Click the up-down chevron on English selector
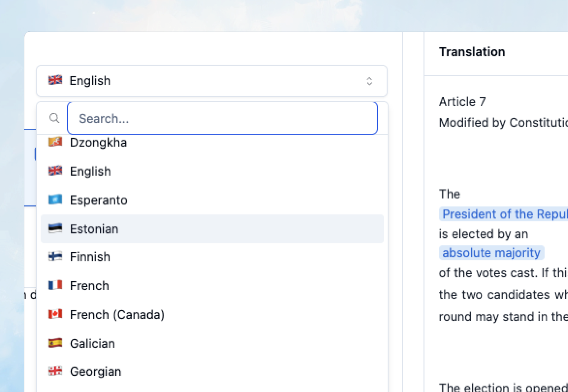The image size is (568, 392). (370, 81)
